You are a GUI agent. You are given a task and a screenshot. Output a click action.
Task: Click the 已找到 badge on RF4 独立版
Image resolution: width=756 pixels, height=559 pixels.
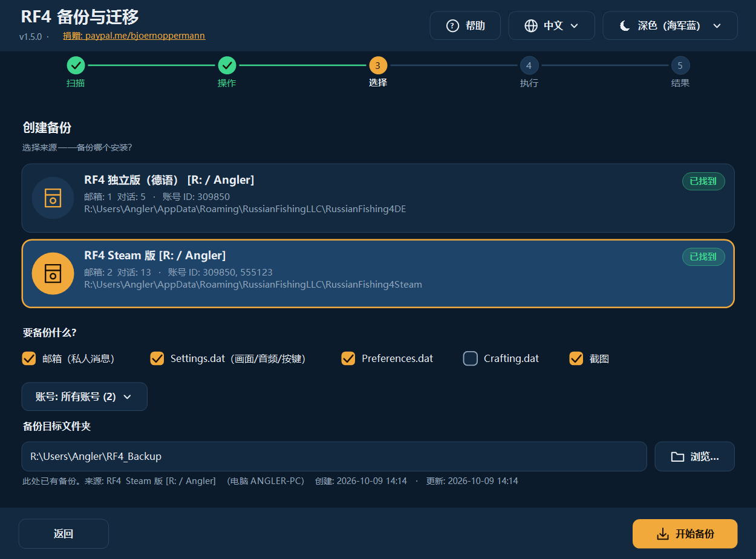703,181
